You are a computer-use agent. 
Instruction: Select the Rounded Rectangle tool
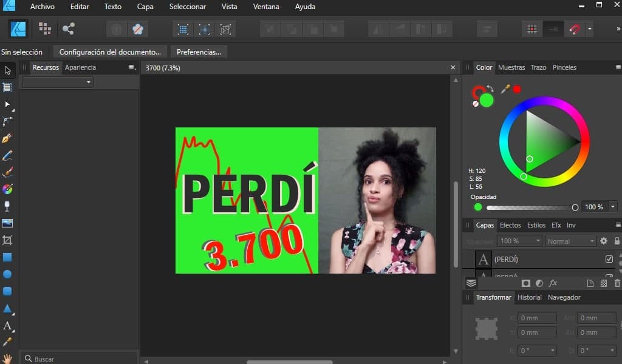7,291
